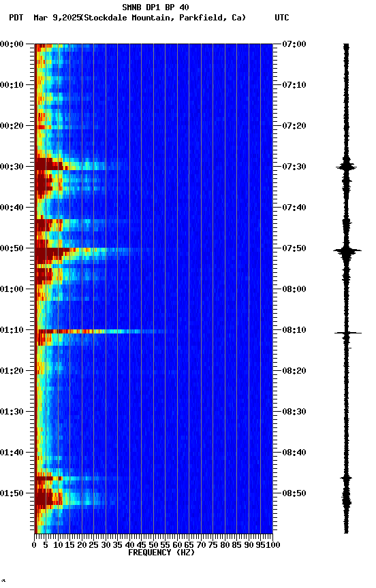Click the '65' frequency axis tick label

coord(189,546)
